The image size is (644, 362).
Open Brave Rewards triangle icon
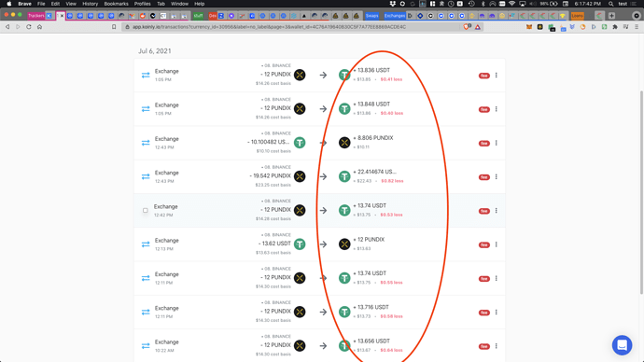(478, 27)
